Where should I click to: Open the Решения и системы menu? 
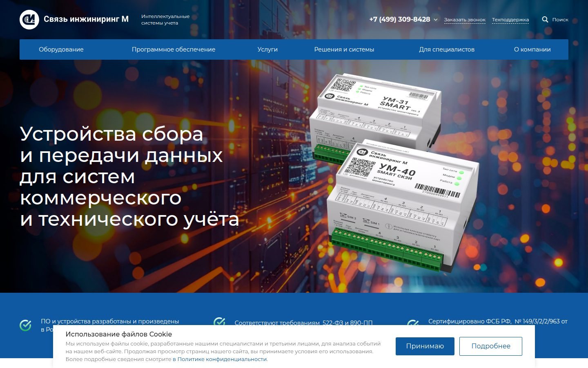pos(344,49)
